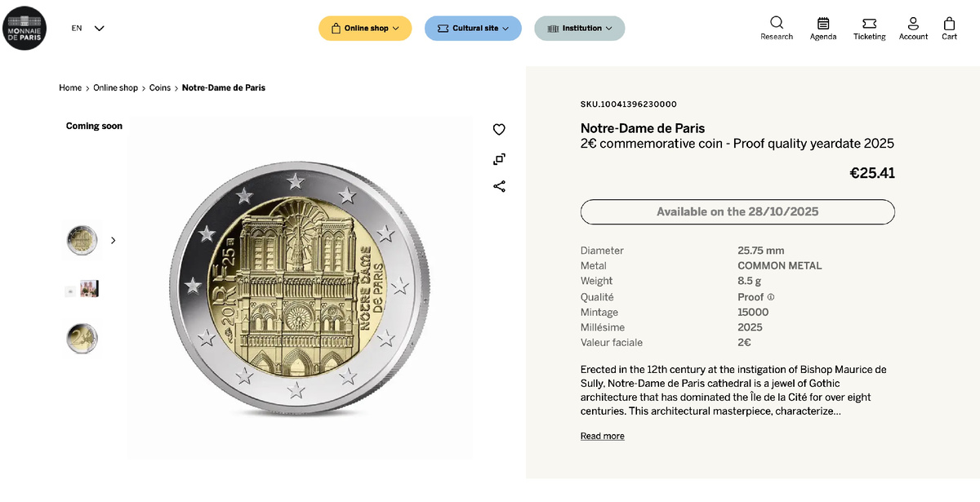Share the product using the share icon
Image resolution: width=980 pixels, height=502 pixels.
[x=499, y=186]
